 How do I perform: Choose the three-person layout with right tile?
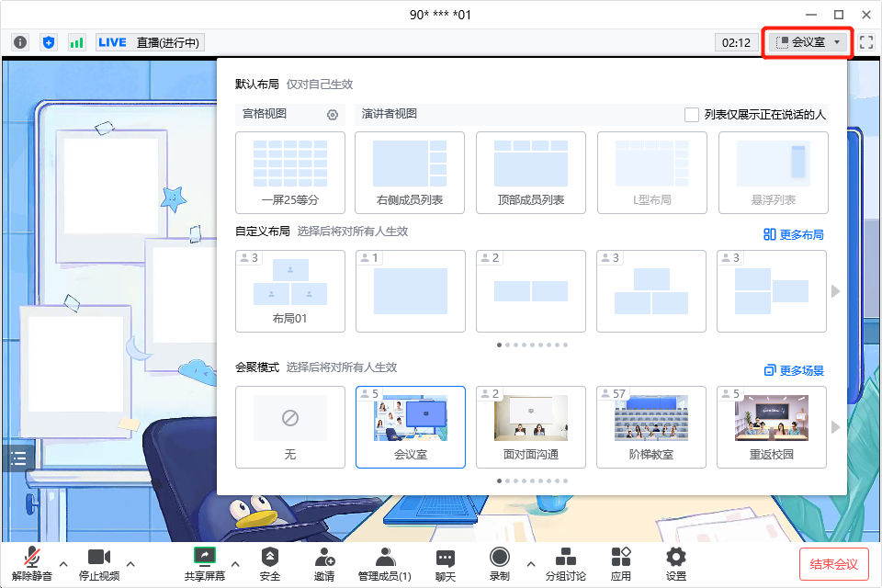tap(772, 291)
